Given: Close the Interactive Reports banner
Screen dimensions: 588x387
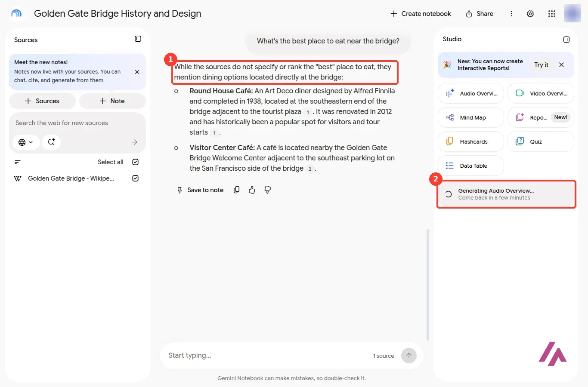Looking at the screenshot, I should pyautogui.click(x=561, y=65).
